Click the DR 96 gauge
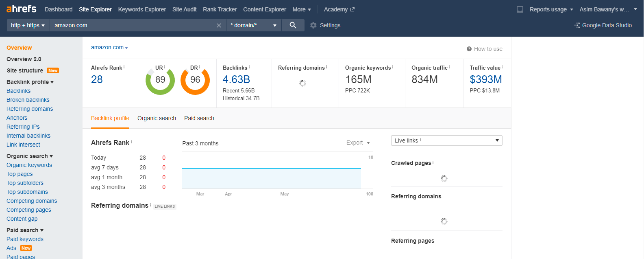Image resolution: width=644 pixels, height=259 pixels. [195, 80]
